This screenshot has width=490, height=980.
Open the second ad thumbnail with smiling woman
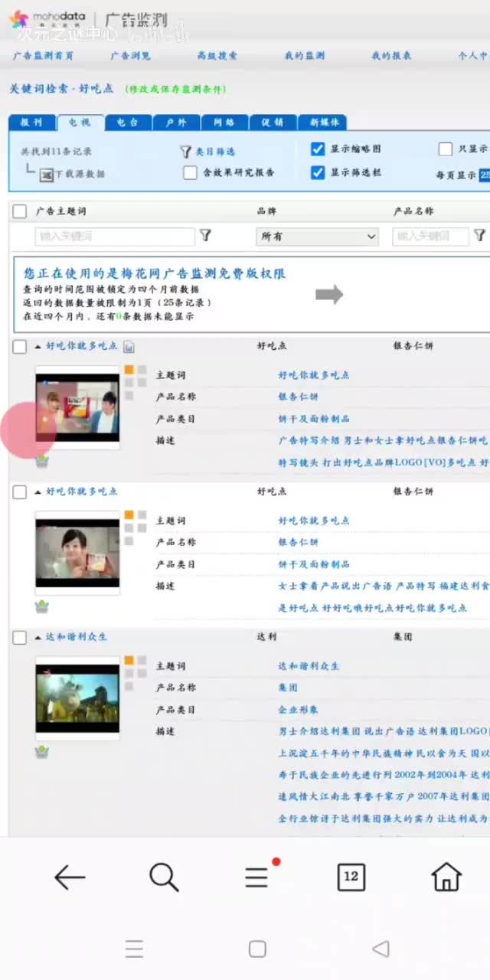(x=77, y=553)
